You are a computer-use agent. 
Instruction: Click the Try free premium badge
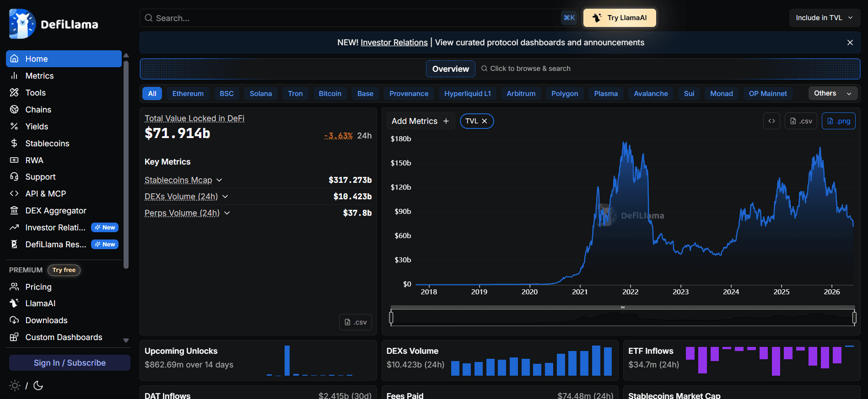click(64, 270)
